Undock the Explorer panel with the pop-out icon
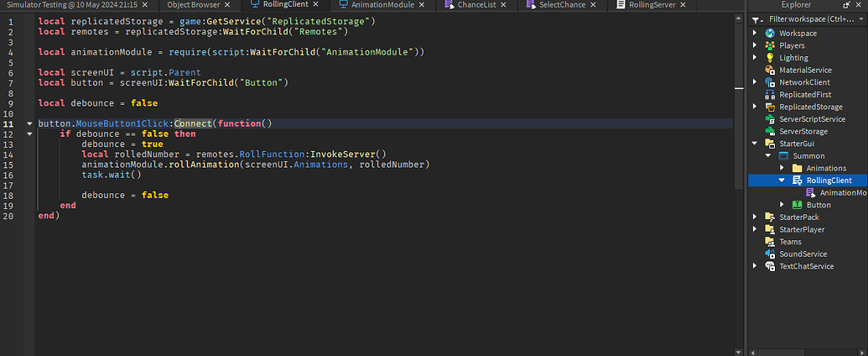Image resolution: width=868 pixels, height=356 pixels. point(847,5)
